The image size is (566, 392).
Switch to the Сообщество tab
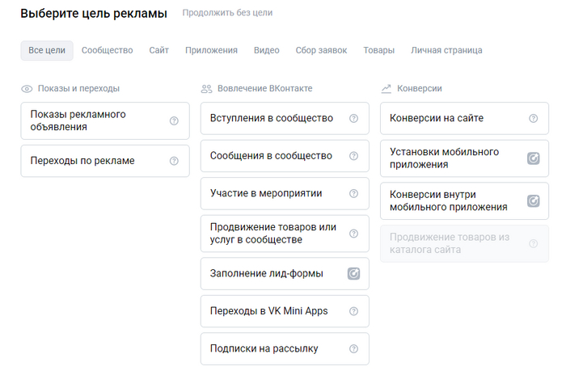tap(107, 50)
